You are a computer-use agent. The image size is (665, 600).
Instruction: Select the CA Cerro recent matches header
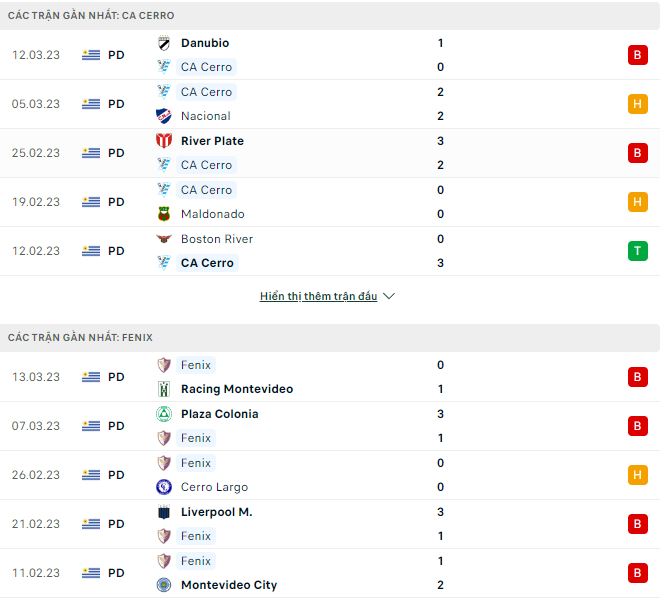pos(91,16)
